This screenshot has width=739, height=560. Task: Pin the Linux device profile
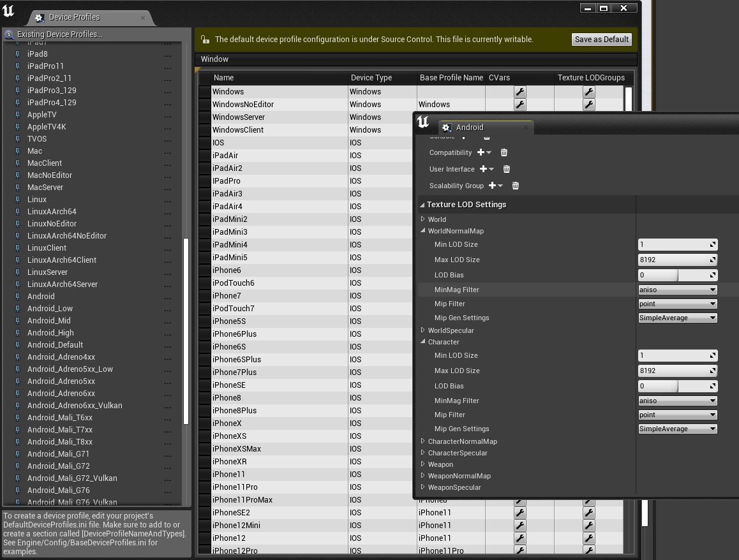tap(17, 200)
